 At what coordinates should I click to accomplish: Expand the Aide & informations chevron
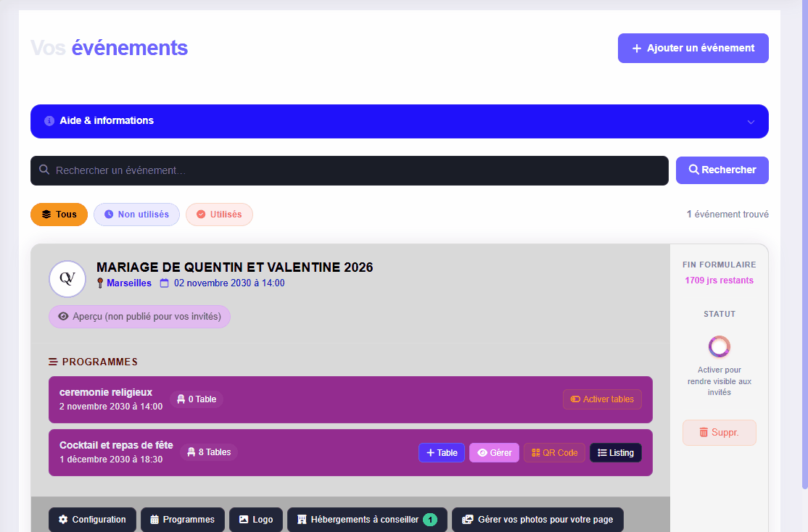(751, 122)
